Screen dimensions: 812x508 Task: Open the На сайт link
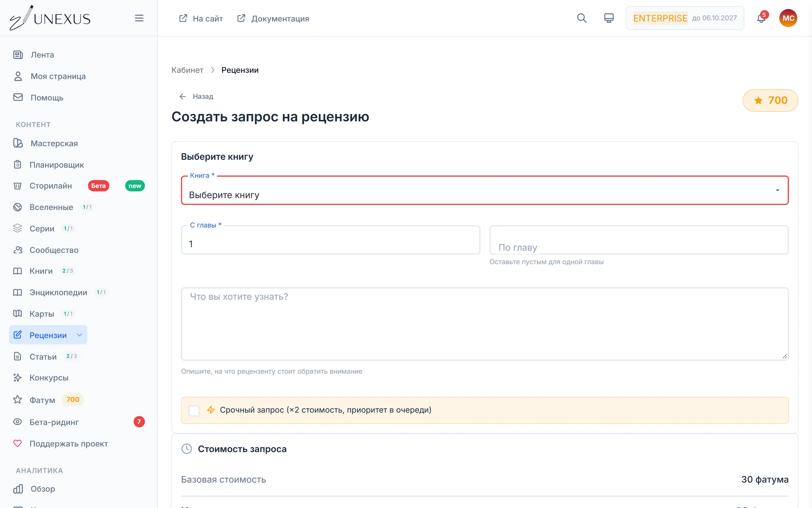201,18
